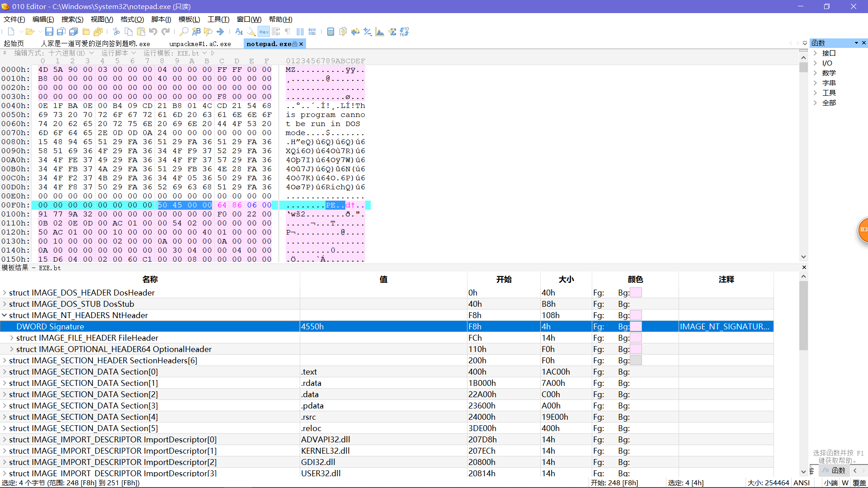Screen dimensions: 868x488
Task: Click the Save file toolbar icon
Action: pyautogui.click(x=49, y=32)
